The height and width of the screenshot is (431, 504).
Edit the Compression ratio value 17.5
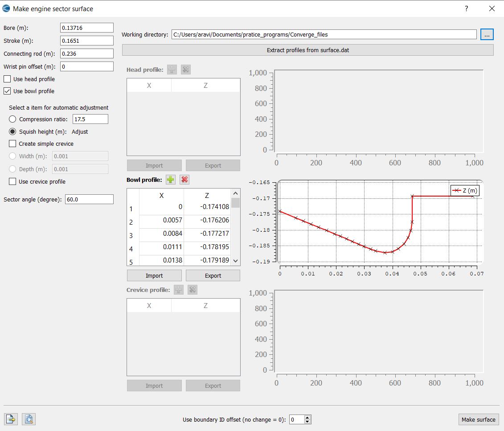point(90,119)
